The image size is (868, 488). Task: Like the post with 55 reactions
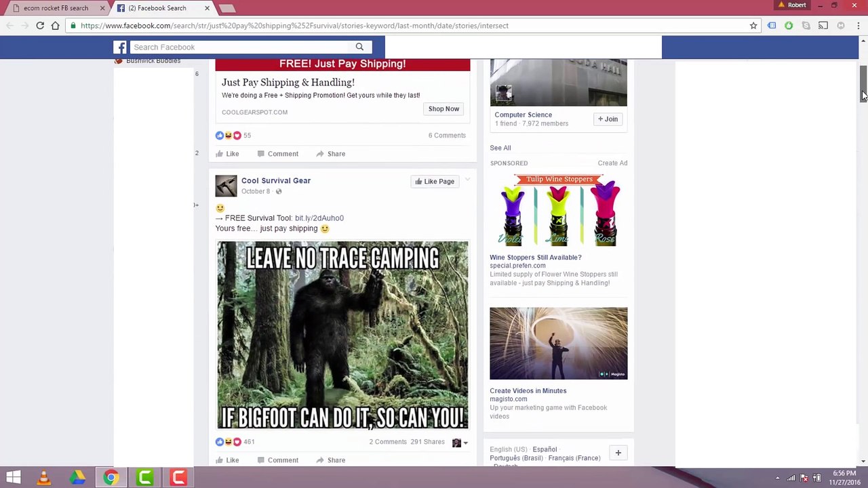tap(227, 154)
